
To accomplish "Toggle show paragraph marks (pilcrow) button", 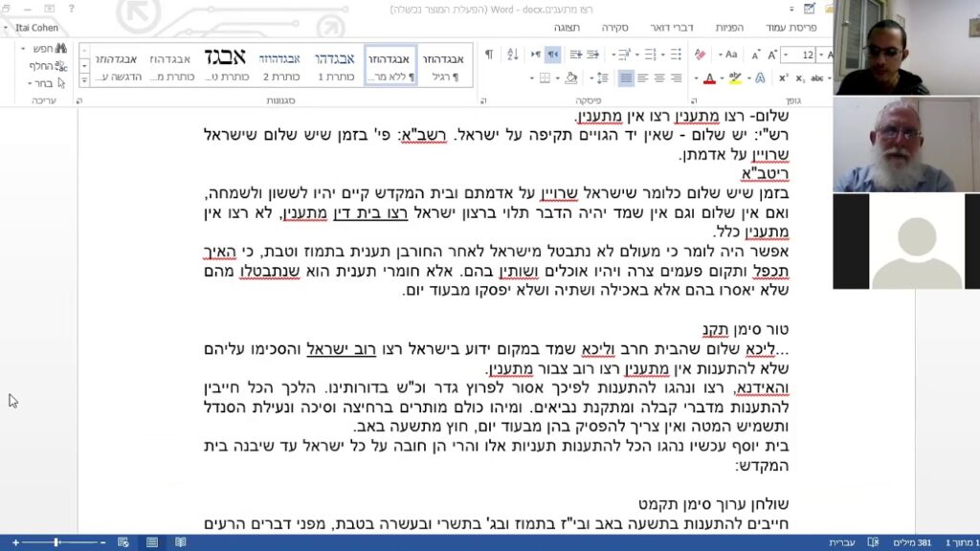I will coord(489,55).
